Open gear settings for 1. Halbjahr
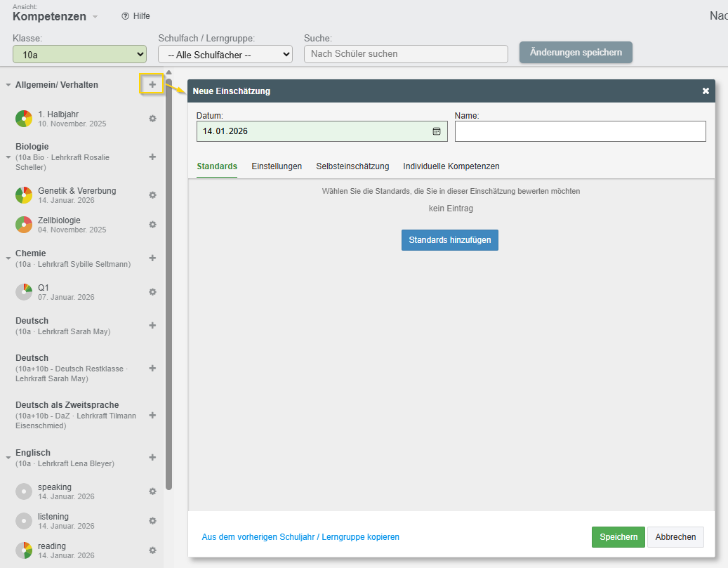 pyautogui.click(x=152, y=119)
